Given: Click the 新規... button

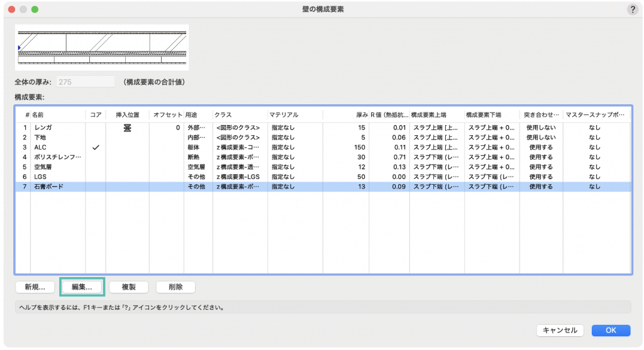Looking at the screenshot, I should (x=35, y=287).
